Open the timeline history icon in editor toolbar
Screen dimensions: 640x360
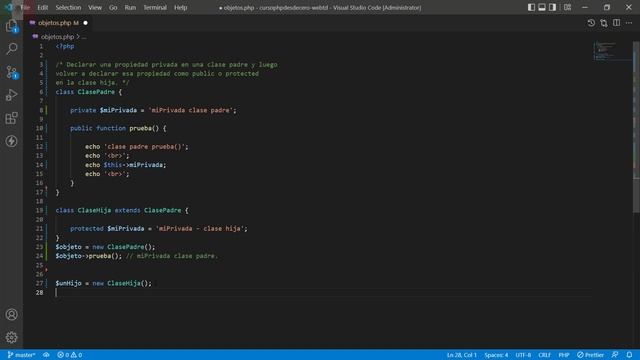(x=591, y=23)
